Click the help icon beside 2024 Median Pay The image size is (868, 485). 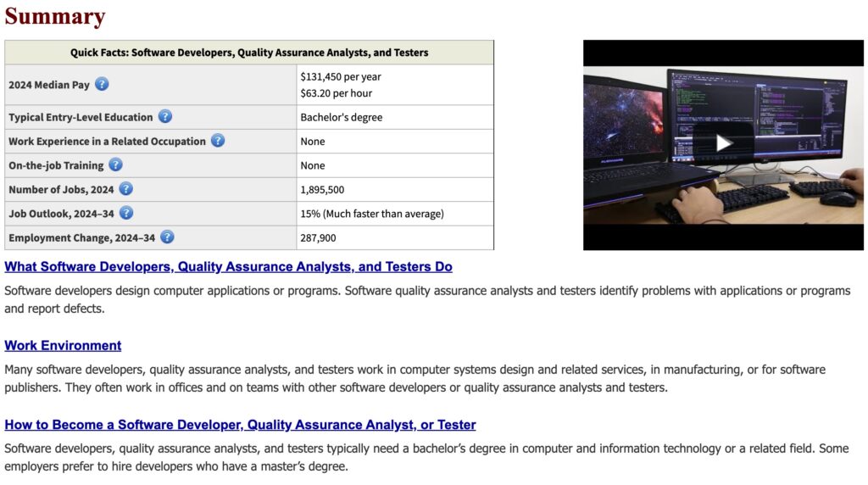102,84
